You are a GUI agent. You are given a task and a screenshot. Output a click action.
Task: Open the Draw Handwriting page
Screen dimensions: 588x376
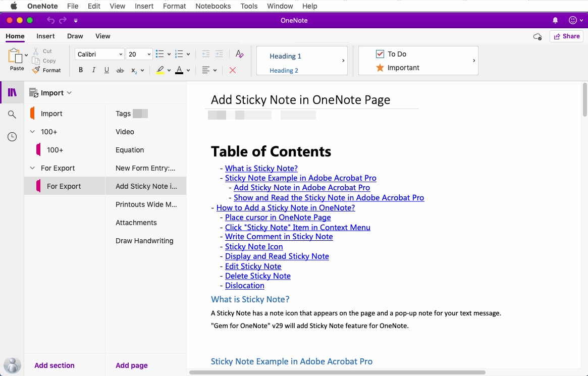(x=146, y=241)
